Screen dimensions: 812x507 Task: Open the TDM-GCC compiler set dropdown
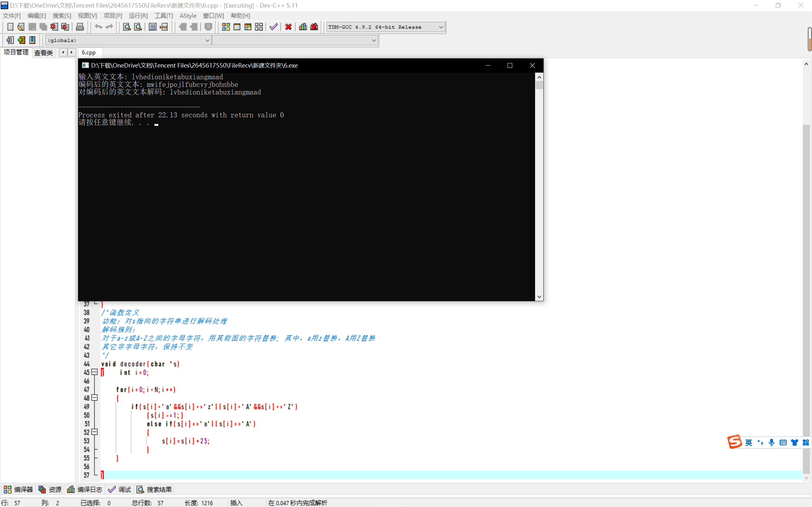(441, 27)
